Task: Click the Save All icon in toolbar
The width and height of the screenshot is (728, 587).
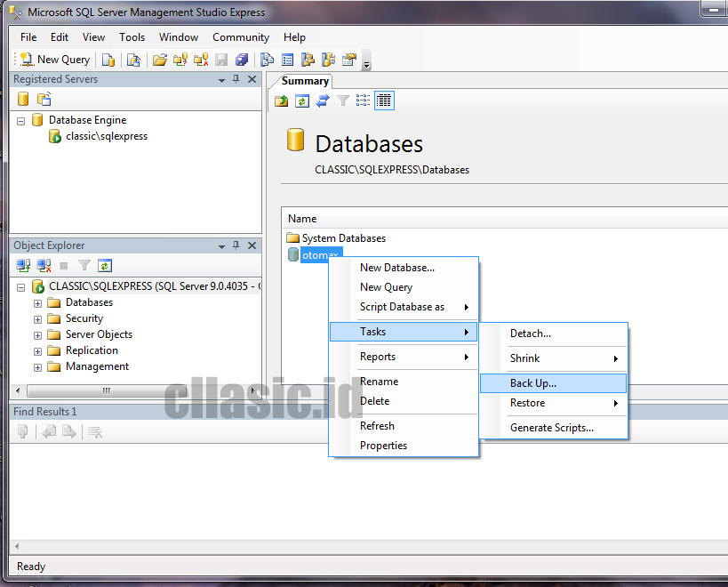Action: pyautogui.click(x=242, y=60)
